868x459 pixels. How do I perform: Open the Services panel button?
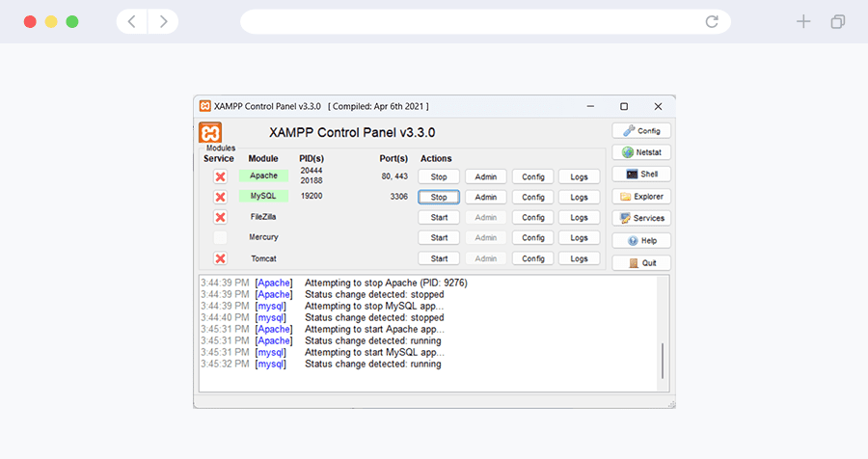point(641,218)
